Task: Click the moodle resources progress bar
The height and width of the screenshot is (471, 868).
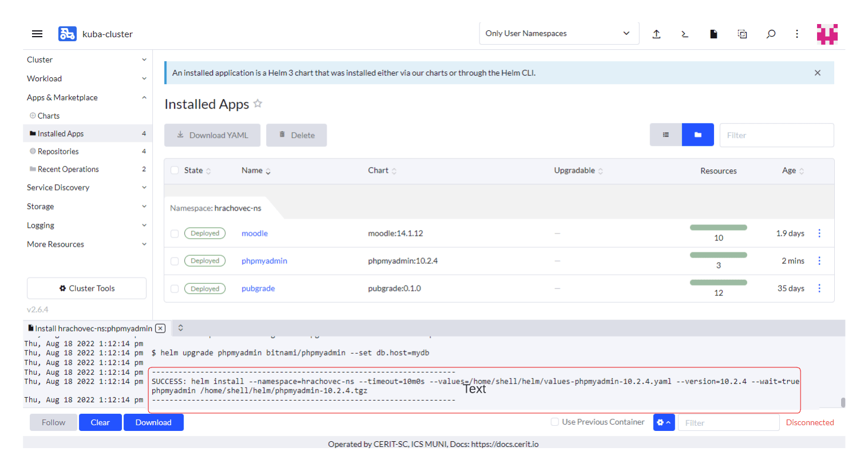Action: pyautogui.click(x=718, y=228)
